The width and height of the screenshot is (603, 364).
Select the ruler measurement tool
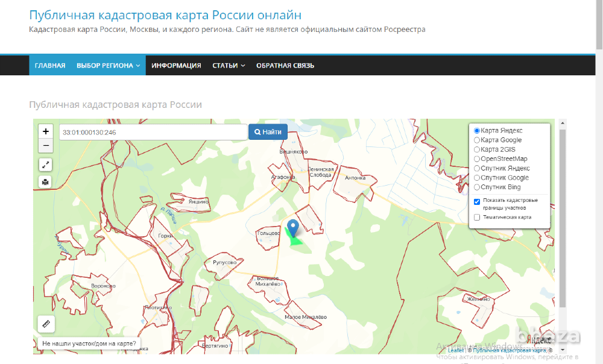(x=46, y=323)
